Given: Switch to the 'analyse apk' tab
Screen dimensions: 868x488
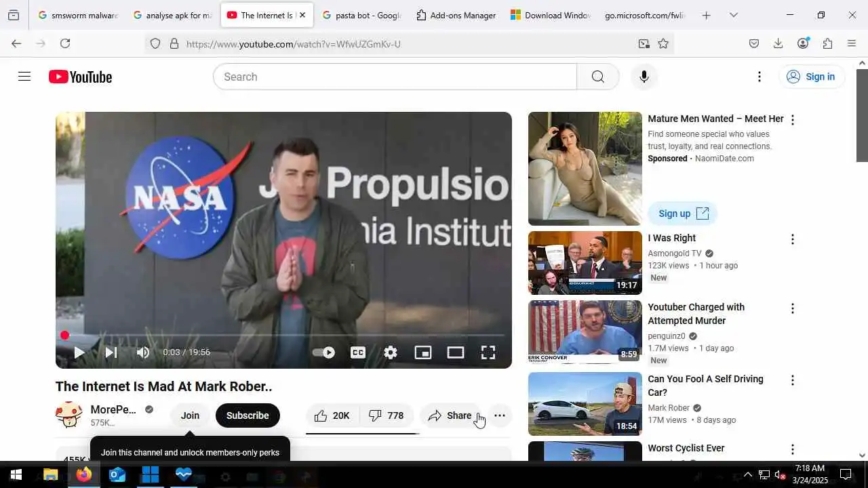Looking at the screenshot, I should pyautogui.click(x=172, y=15).
